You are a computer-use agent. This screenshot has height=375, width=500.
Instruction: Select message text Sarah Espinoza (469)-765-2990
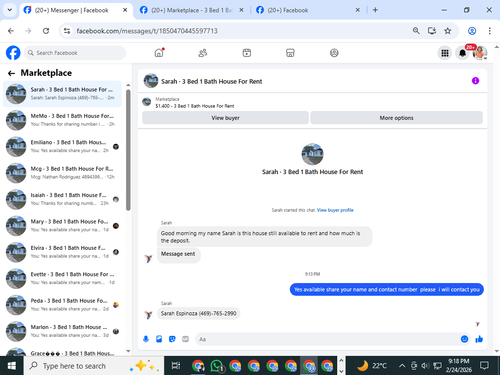[199, 313]
